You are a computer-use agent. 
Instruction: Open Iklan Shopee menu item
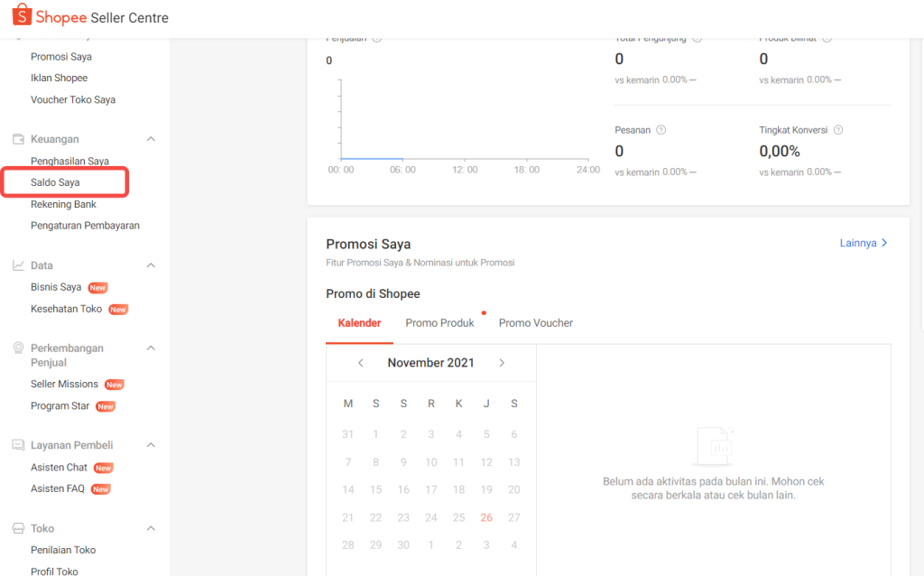click(x=59, y=78)
